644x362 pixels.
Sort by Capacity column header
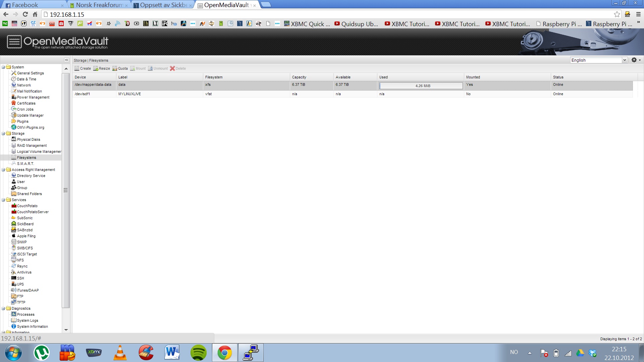312,77
